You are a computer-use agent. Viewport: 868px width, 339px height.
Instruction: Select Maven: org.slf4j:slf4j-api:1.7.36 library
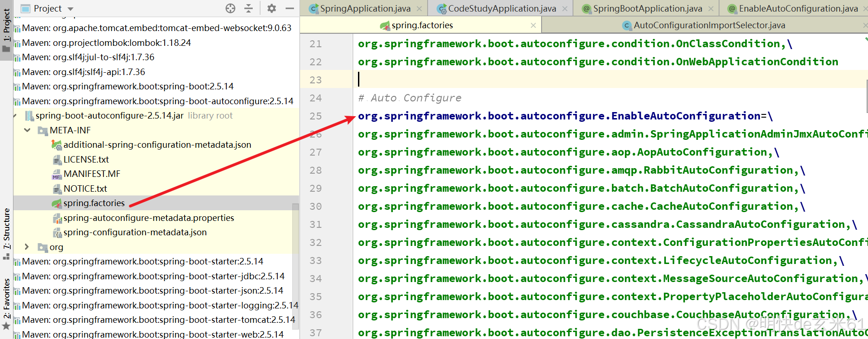pyautogui.click(x=83, y=72)
